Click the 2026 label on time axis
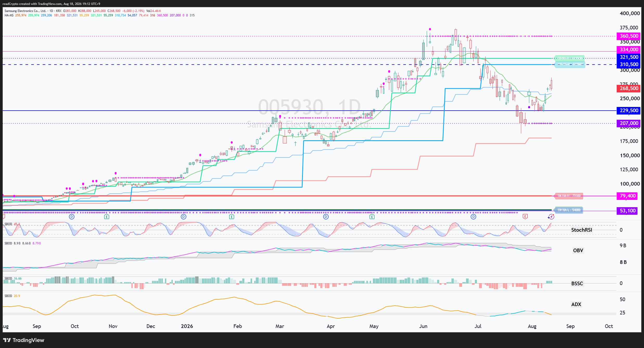 [x=187, y=326]
